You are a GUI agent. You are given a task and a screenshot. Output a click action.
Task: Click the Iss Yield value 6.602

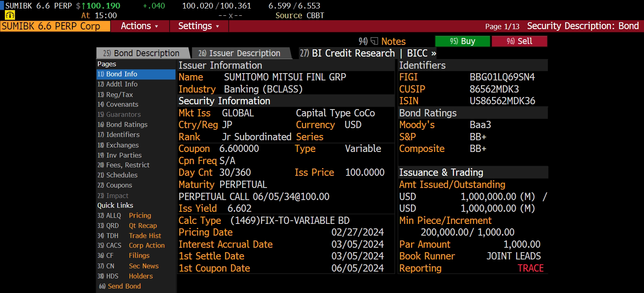239,209
